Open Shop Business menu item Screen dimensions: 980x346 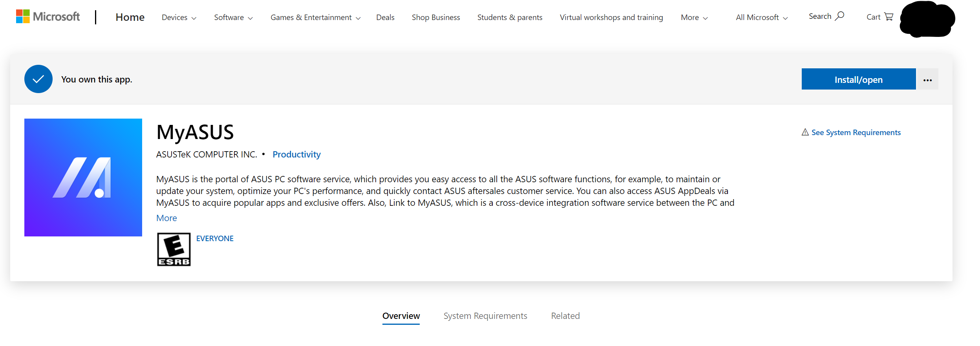(436, 17)
